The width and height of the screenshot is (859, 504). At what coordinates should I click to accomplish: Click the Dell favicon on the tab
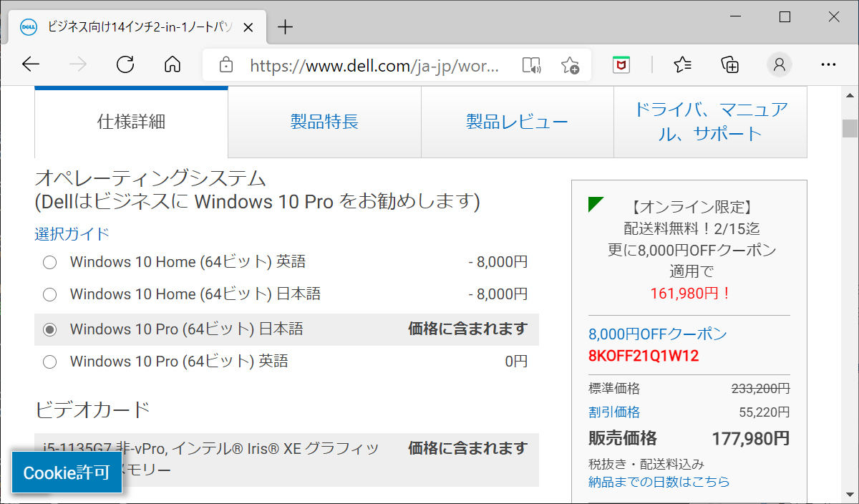[x=28, y=27]
